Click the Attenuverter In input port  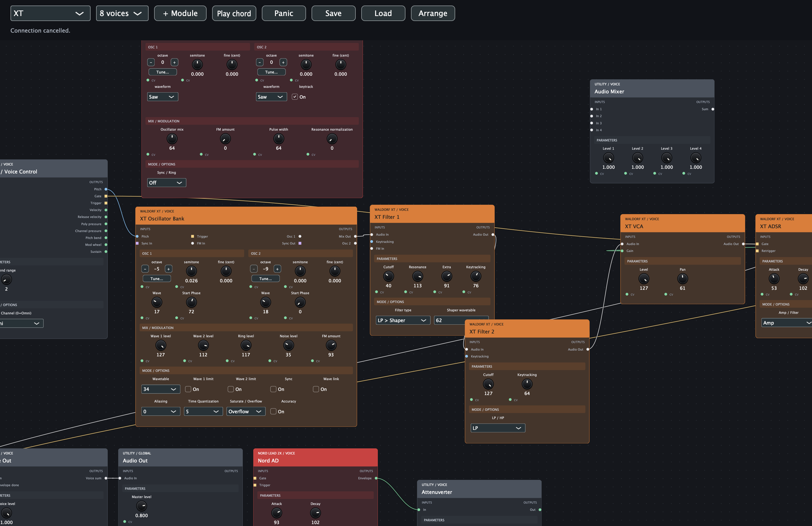click(419, 510)
